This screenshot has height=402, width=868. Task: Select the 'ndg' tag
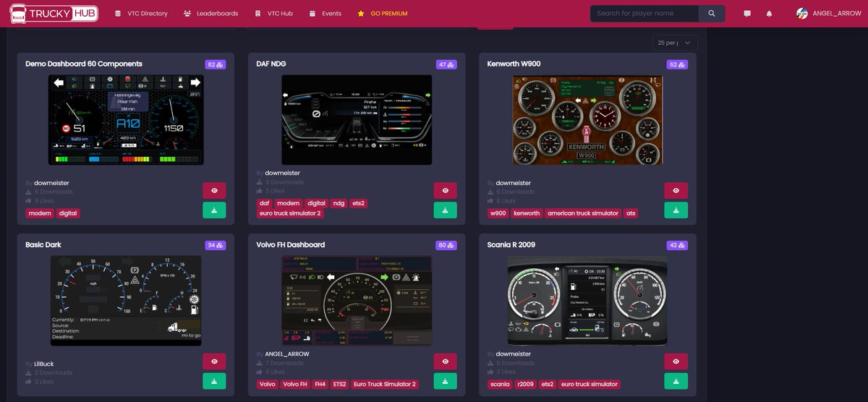(339, 204)
